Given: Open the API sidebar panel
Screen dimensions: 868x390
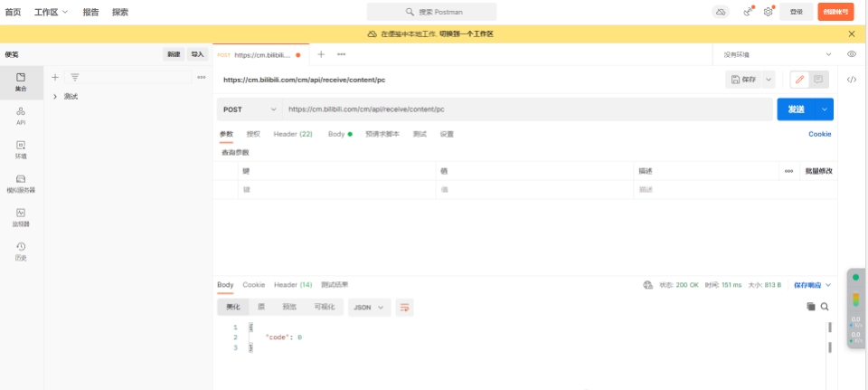Looking at the screenshot, I should pyautogui.click(x=21, y=117).
